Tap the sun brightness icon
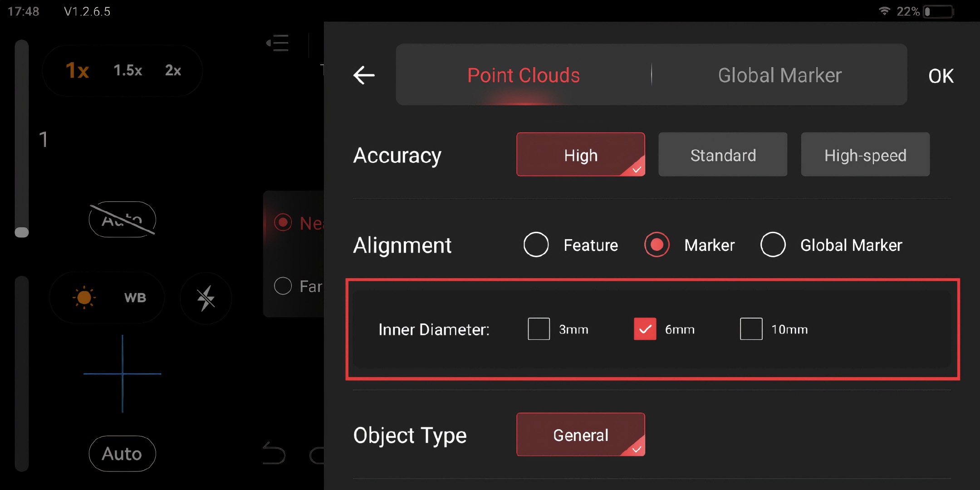The image size is (980, 490). tap(84, 298)
